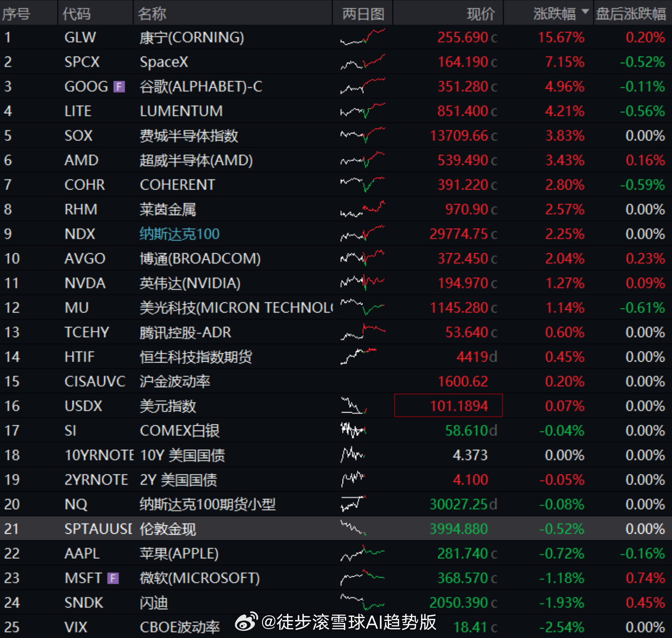Click the 名称 column header
The width and height of the screenshot is (672, 638).
[x=152, y=14]
